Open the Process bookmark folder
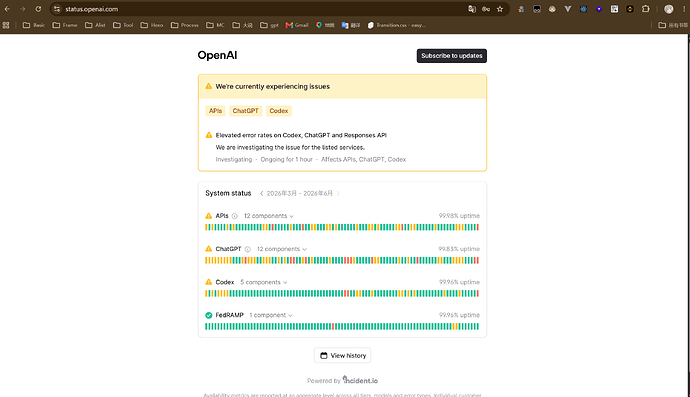This screenshot has width=690, height=397. pos(185,25)
